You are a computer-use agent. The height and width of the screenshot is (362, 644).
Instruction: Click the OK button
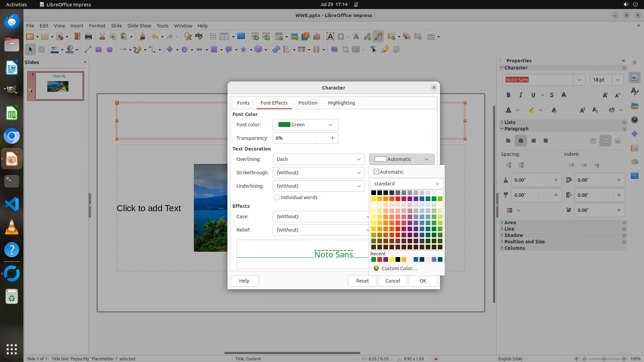(x=423, y=281)
